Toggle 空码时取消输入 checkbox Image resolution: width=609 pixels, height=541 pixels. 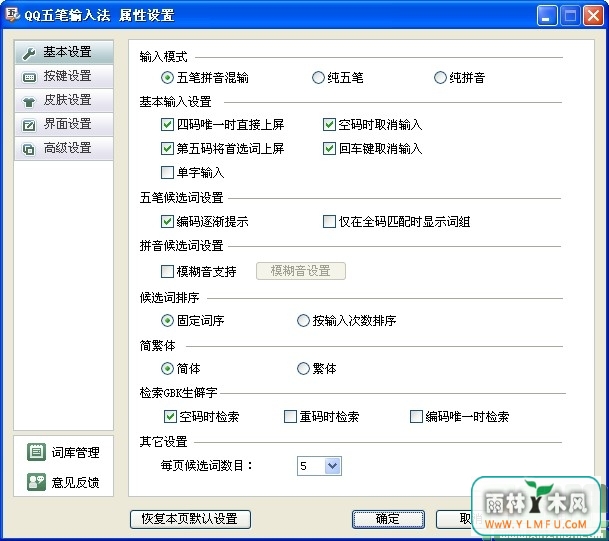329,125
